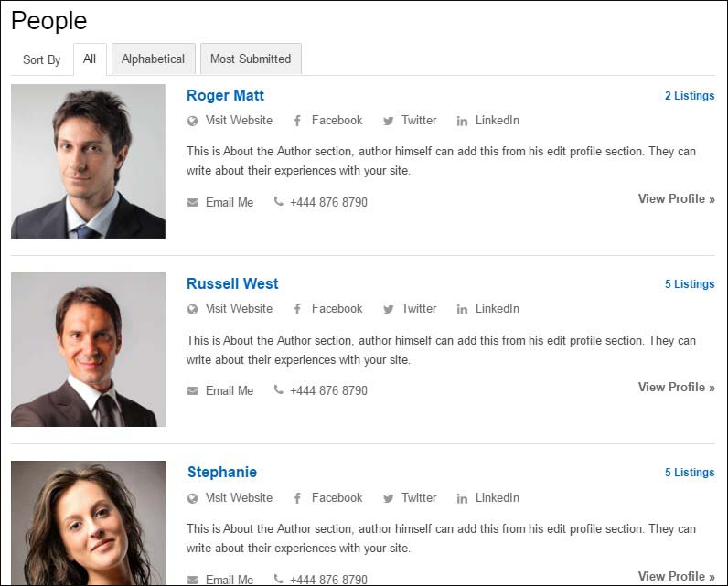Click Roger Matt's profile photo

(x=88, y=161)
